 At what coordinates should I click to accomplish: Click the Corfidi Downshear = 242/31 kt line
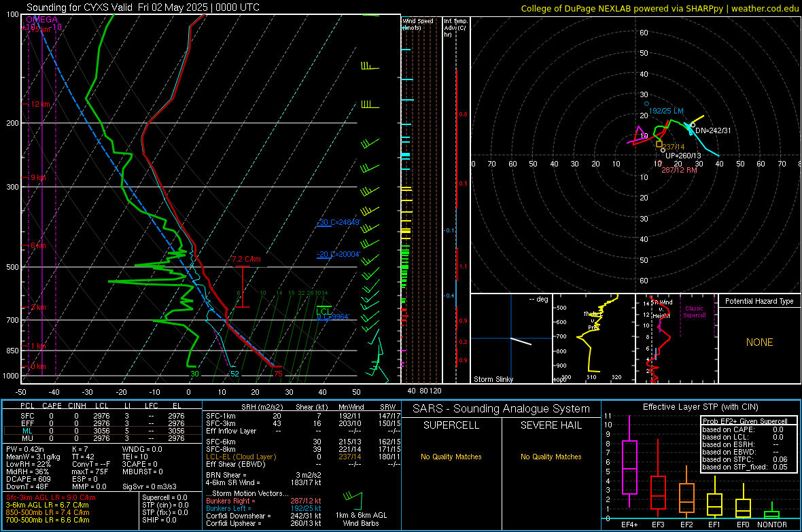pyautogui.click(x=264, y=516)
